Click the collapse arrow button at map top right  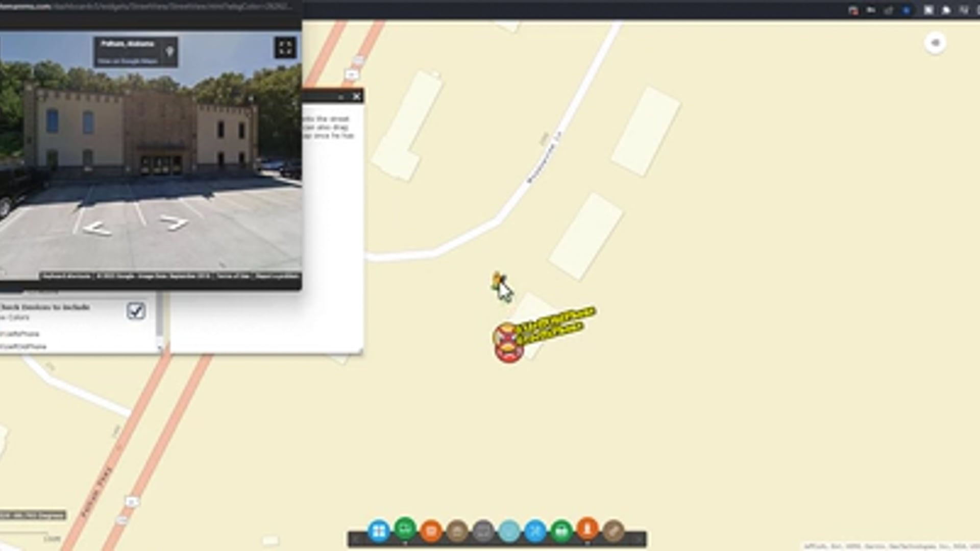click(935, 43)
